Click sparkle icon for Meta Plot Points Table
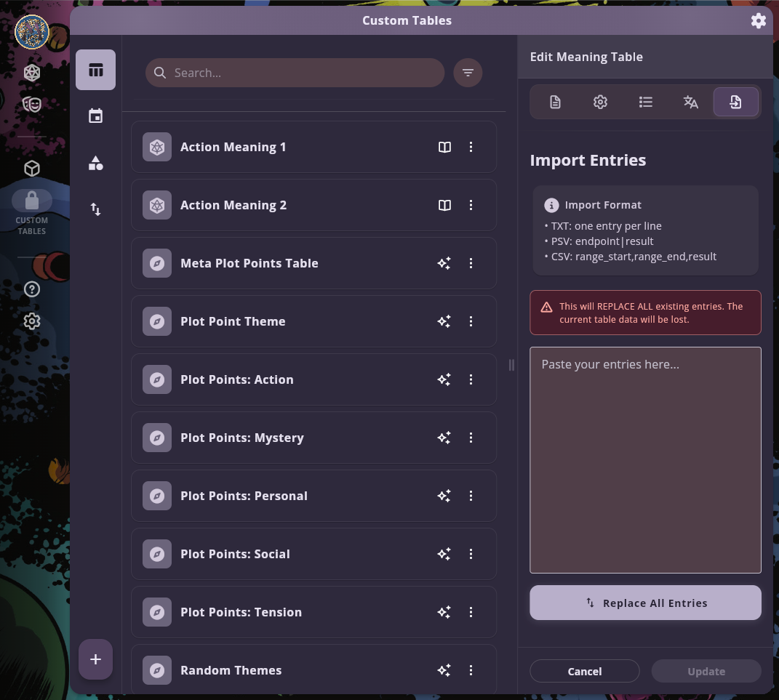 pos(444,263)
